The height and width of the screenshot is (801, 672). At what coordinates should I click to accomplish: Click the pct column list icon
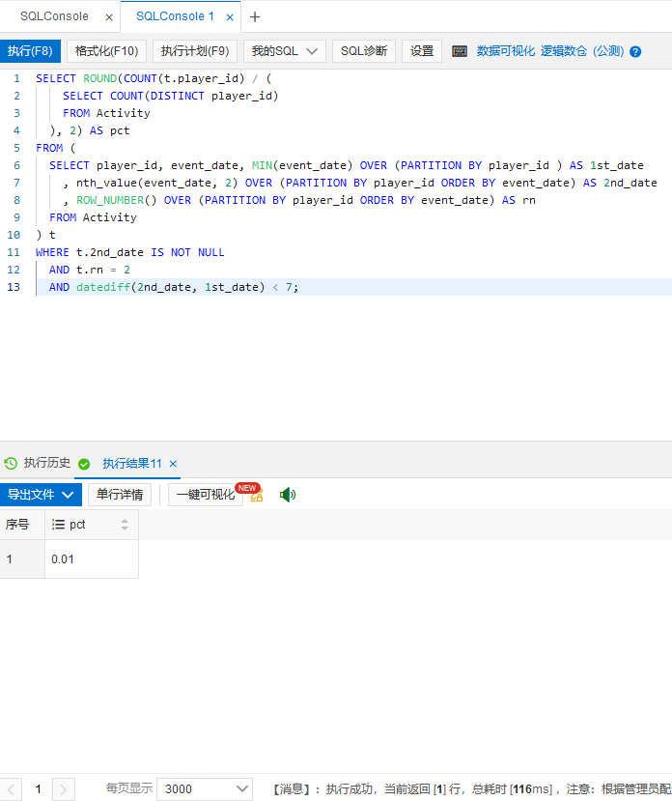58,525
